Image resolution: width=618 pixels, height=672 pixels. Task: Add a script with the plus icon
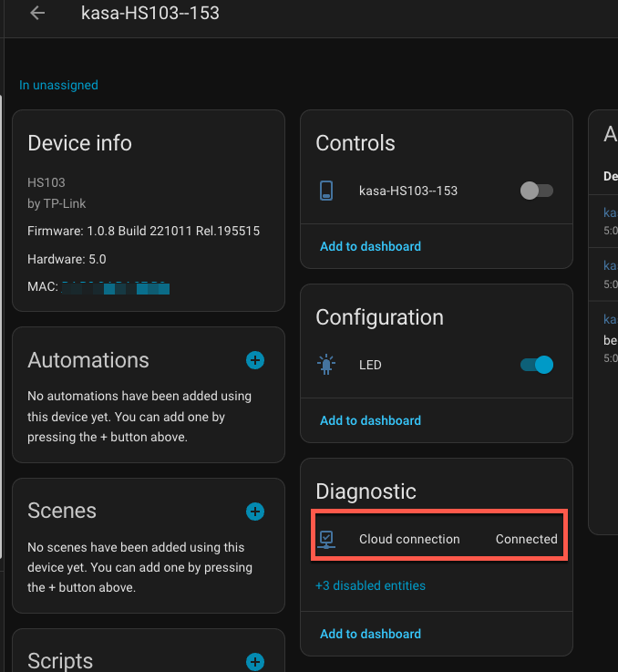point(255,662)
